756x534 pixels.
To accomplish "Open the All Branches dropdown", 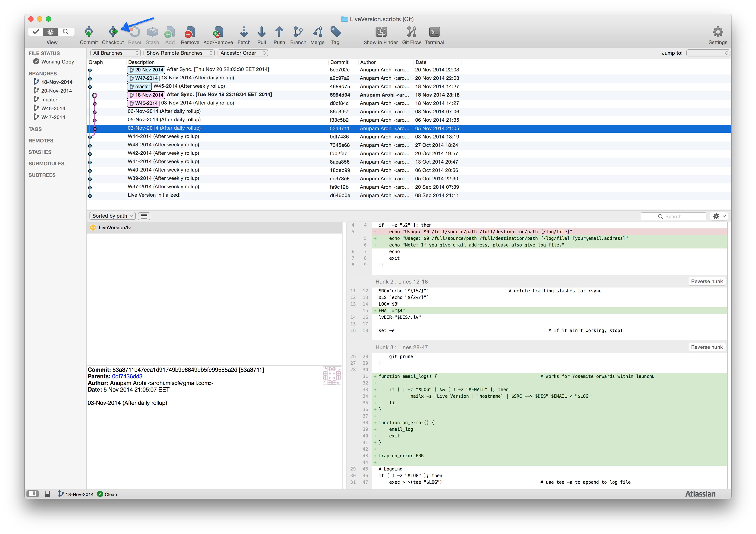I will pyautogui.click(x=115, y=53).
